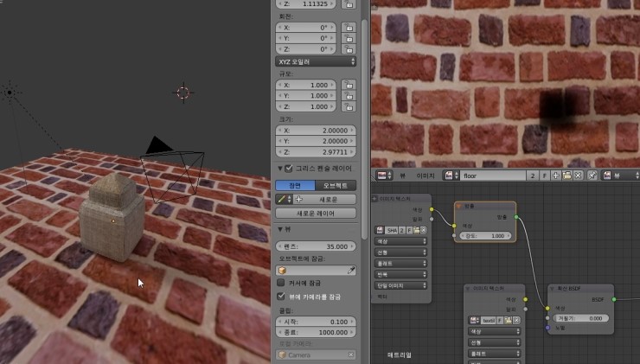The width and height of the screenshot is (640, 364).
Task: Toggle the scale X lock icon
Action: (x=349, y=85)
